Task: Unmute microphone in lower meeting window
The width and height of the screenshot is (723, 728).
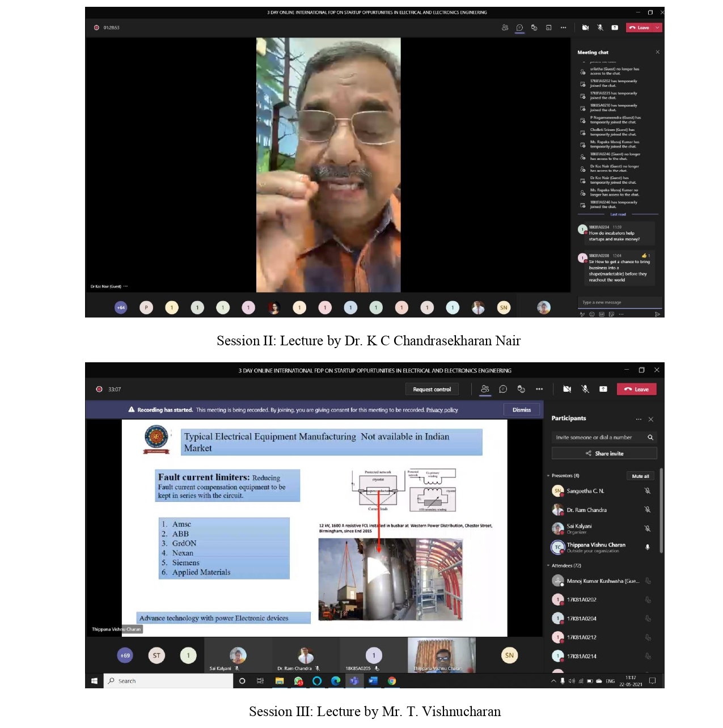Action: (585, 389)
